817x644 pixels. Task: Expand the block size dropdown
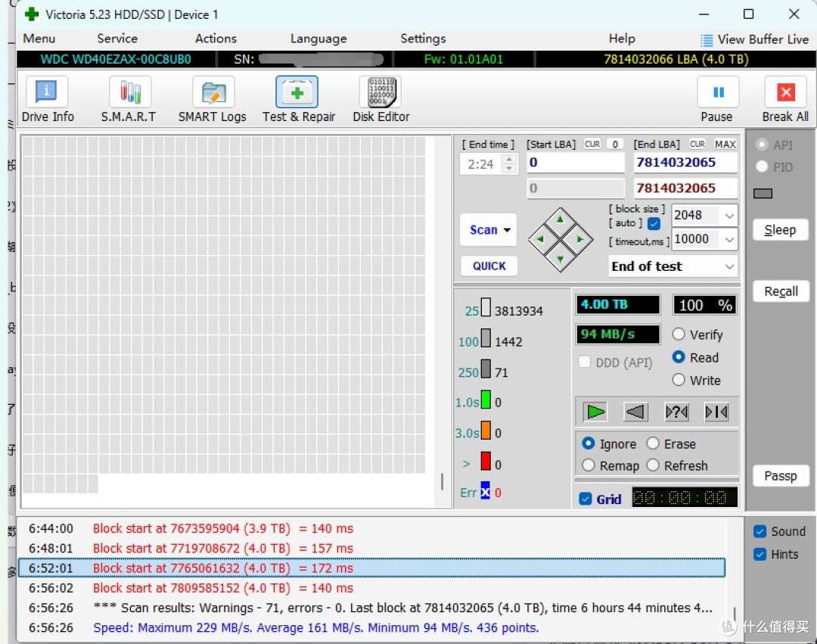tap(729, 216)
